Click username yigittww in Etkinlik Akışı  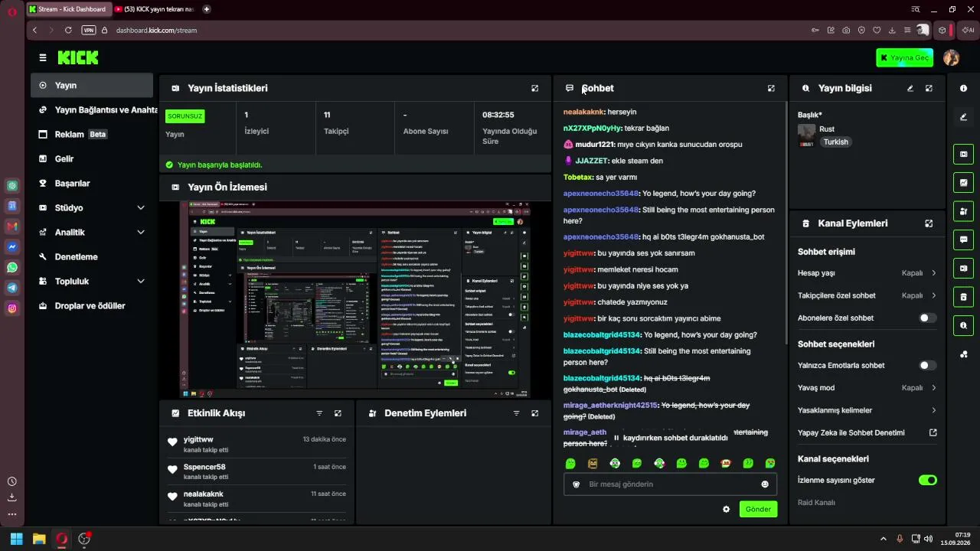[x=198, y=439]
